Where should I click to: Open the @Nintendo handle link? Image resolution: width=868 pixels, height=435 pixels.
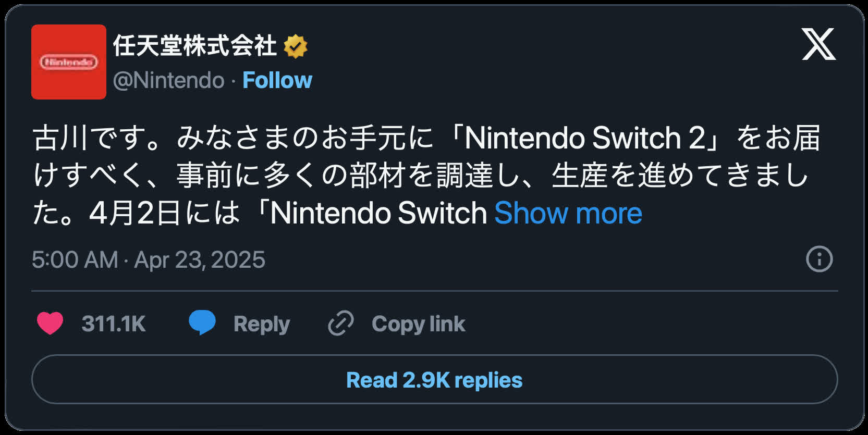click(168, 80)
